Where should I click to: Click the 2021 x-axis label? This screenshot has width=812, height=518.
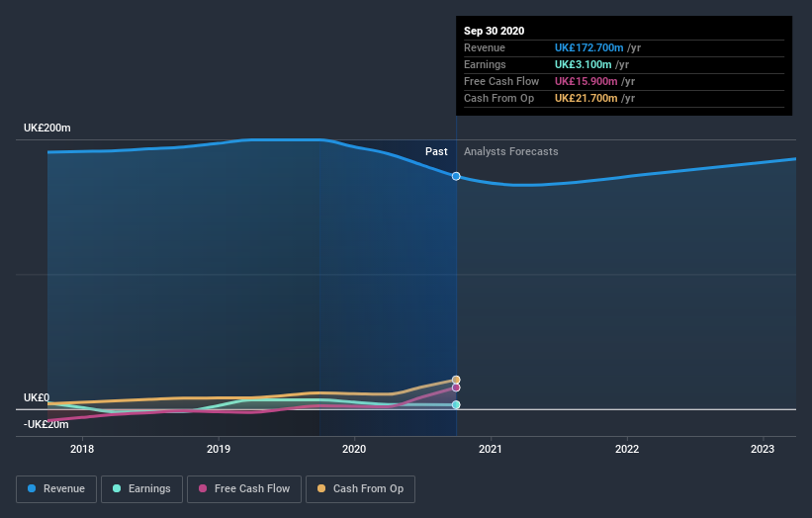pyautogui.click(x=491, y=449)
